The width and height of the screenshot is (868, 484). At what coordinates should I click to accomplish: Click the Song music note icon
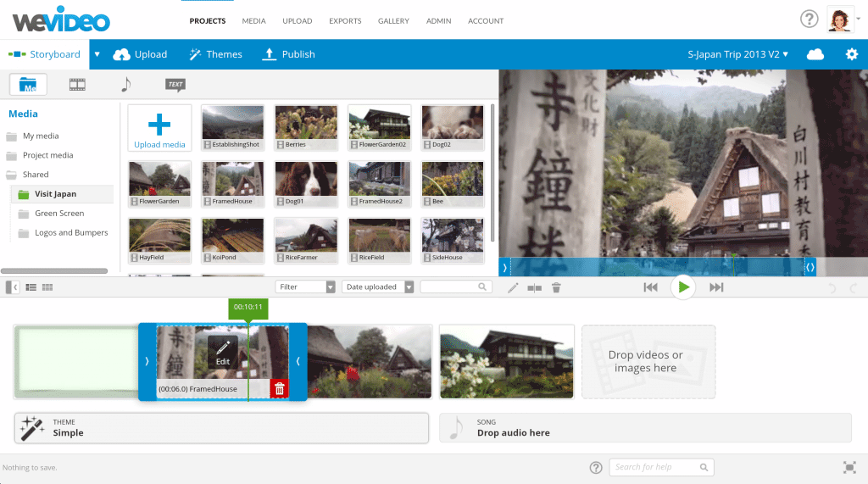pyautogui.click(x=455, y=428)
